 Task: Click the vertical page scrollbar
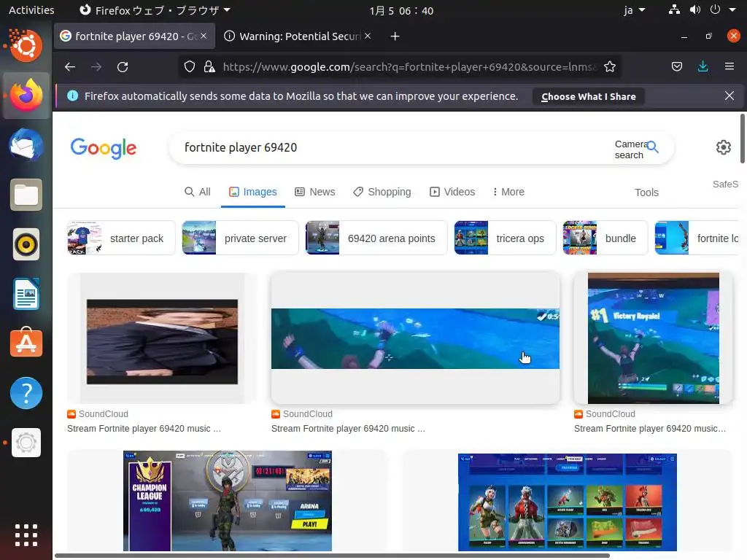point(742,139)
